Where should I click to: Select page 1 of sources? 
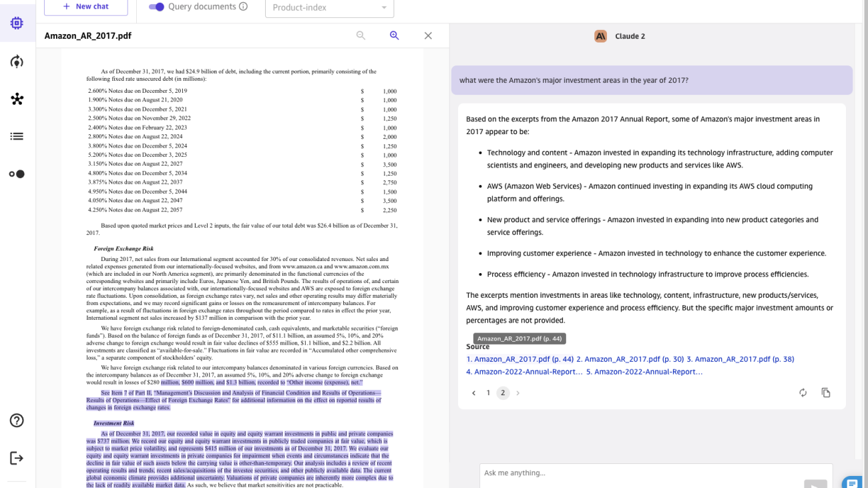point(488,393)
